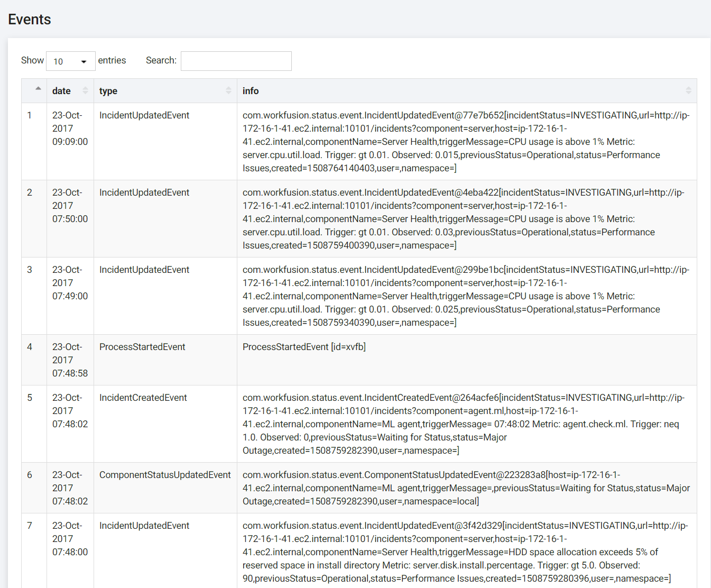Click the Events page heading

(x=30, y=20)
